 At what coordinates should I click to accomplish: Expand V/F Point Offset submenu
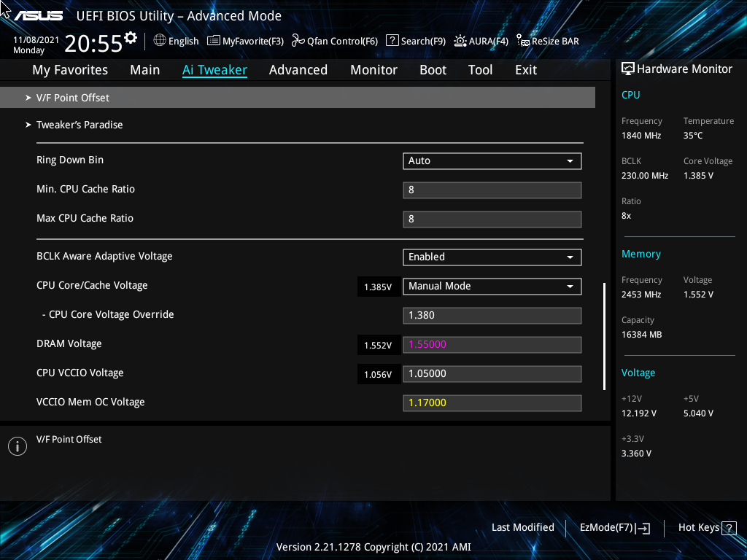pos(298,98)
